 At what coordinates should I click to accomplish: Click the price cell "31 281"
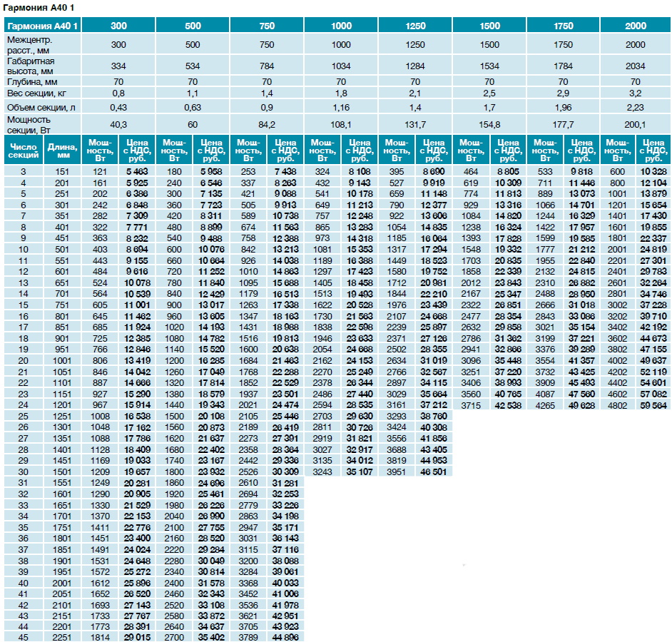click(x=285, y=483)
